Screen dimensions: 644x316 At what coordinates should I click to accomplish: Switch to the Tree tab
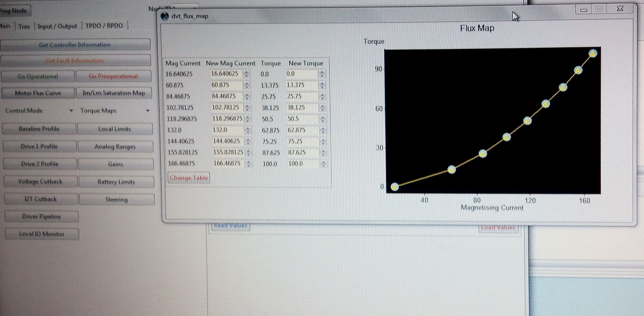pyautogui.click(x=24, y=27)
